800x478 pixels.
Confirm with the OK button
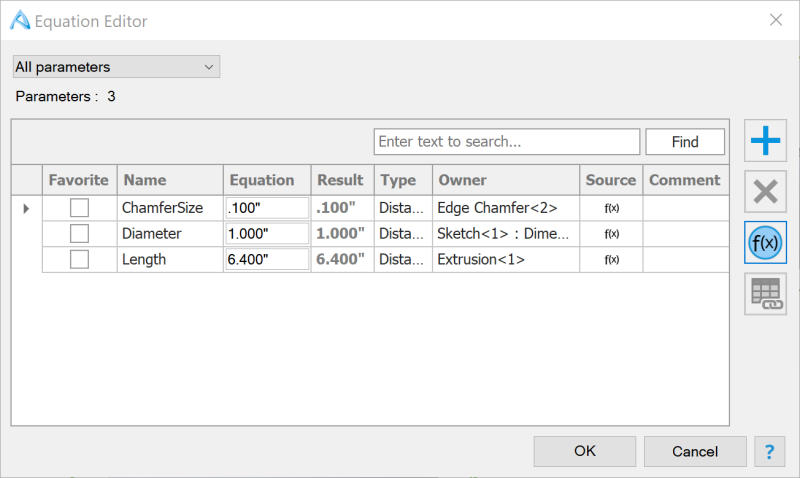[x=585, y=452]
